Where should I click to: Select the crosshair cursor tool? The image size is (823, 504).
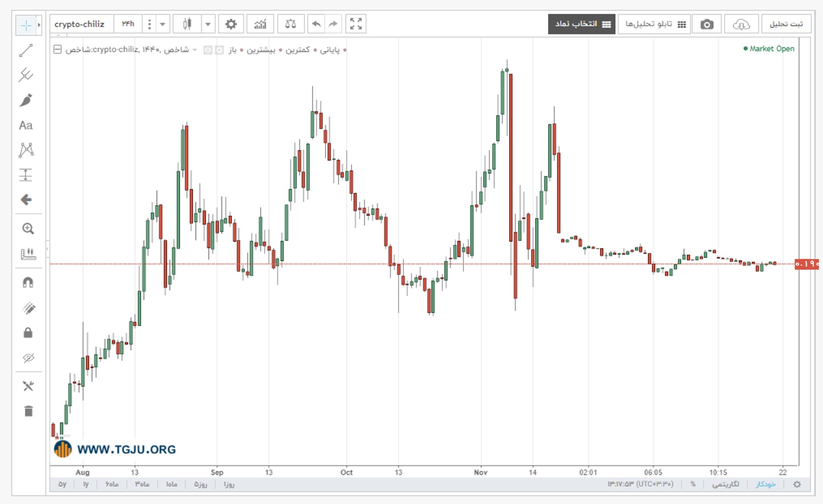pos(26,25)
